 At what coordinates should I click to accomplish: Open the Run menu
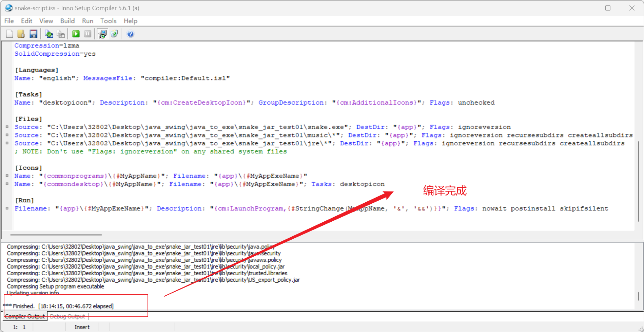(87, 21)
